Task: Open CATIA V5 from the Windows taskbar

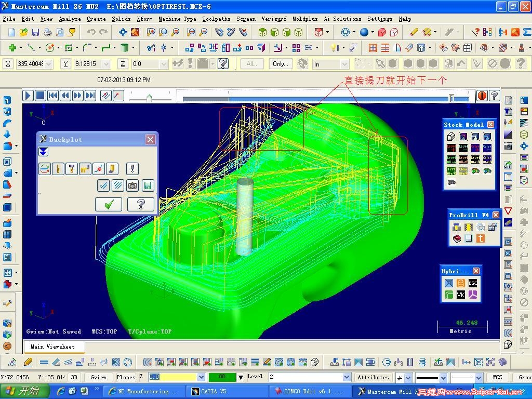Action: 228,391
